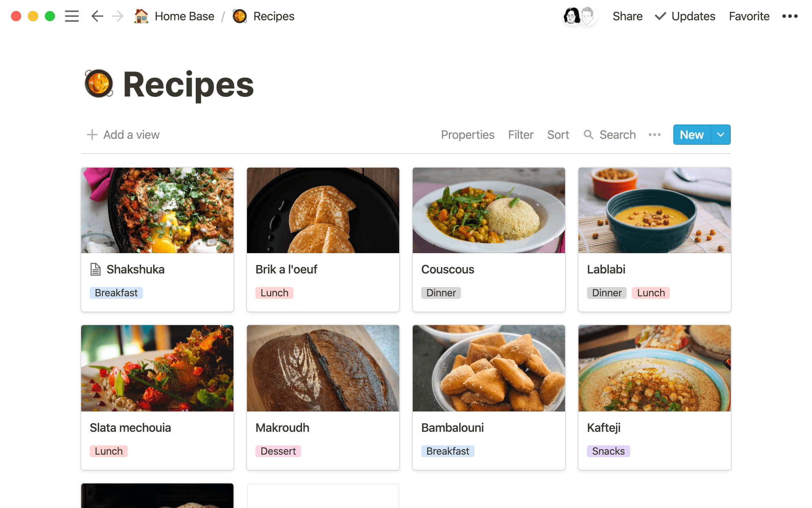Click the Share button
Viewport: 812px width, 508px height.
pos(627,16)
